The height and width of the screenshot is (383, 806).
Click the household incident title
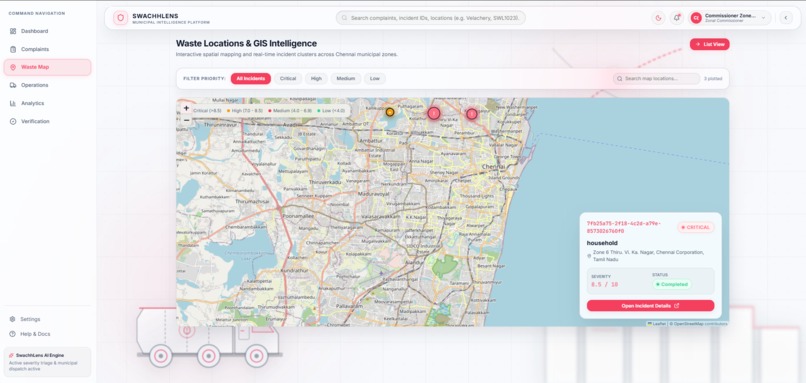(x=602, y=243)
